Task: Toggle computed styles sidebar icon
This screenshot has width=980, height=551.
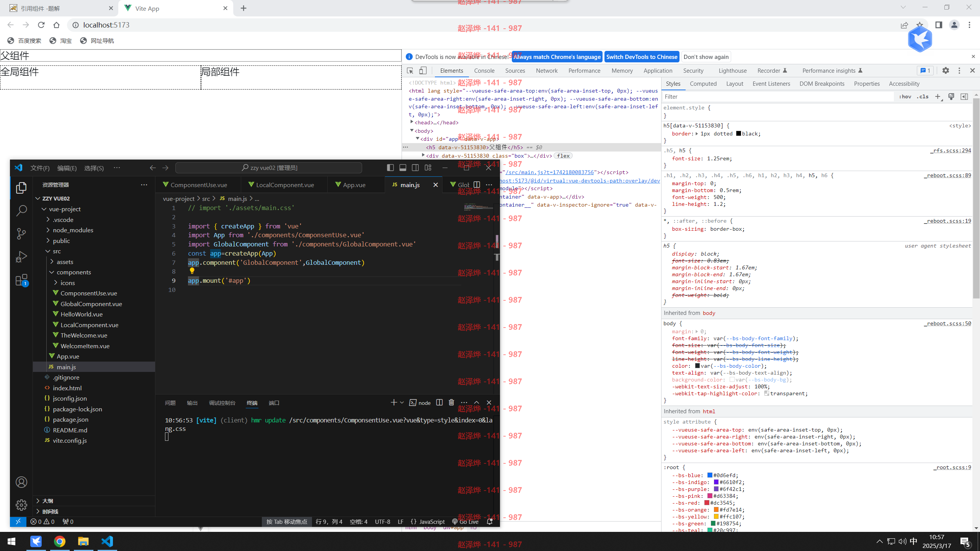Action: (x=964, y=97)
